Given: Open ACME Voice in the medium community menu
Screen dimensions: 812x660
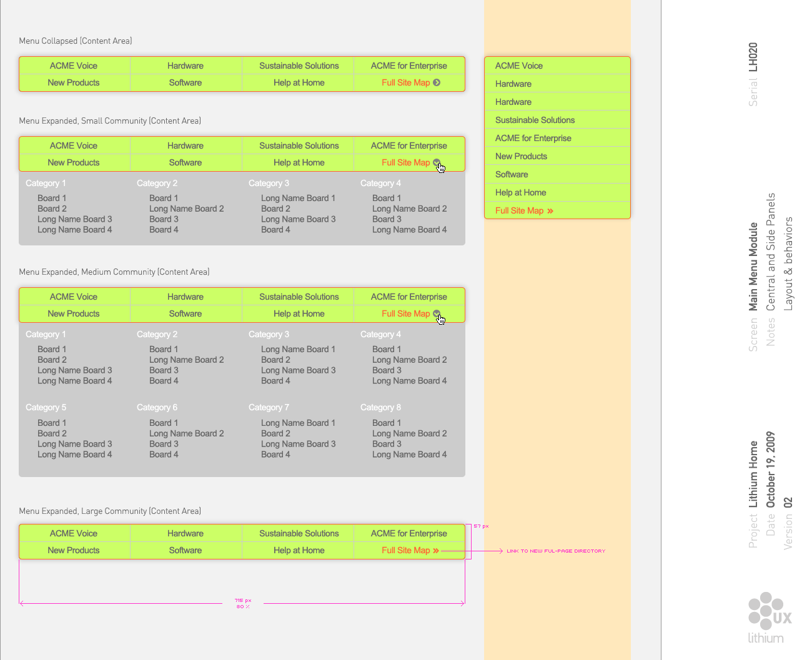Looking at the screenshot, I should click(74, 297).
